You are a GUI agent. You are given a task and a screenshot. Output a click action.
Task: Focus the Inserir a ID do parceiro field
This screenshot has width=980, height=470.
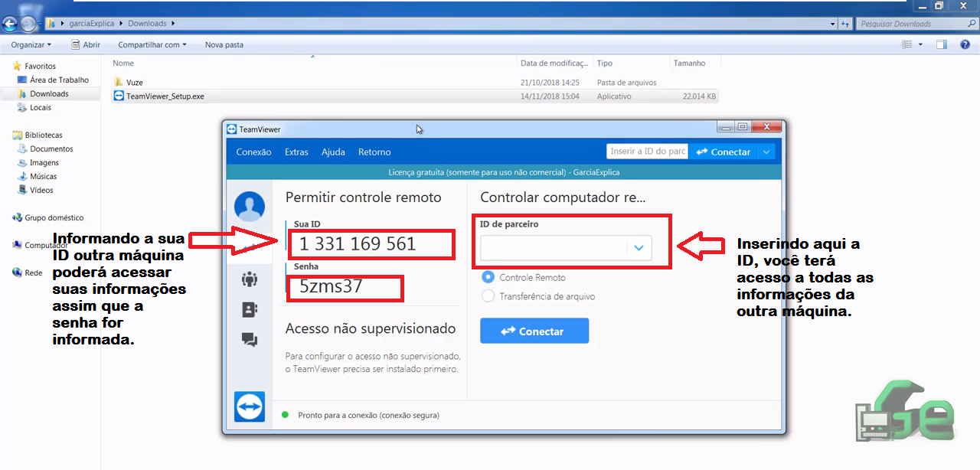pyautogui.click(x=648, y=152)
